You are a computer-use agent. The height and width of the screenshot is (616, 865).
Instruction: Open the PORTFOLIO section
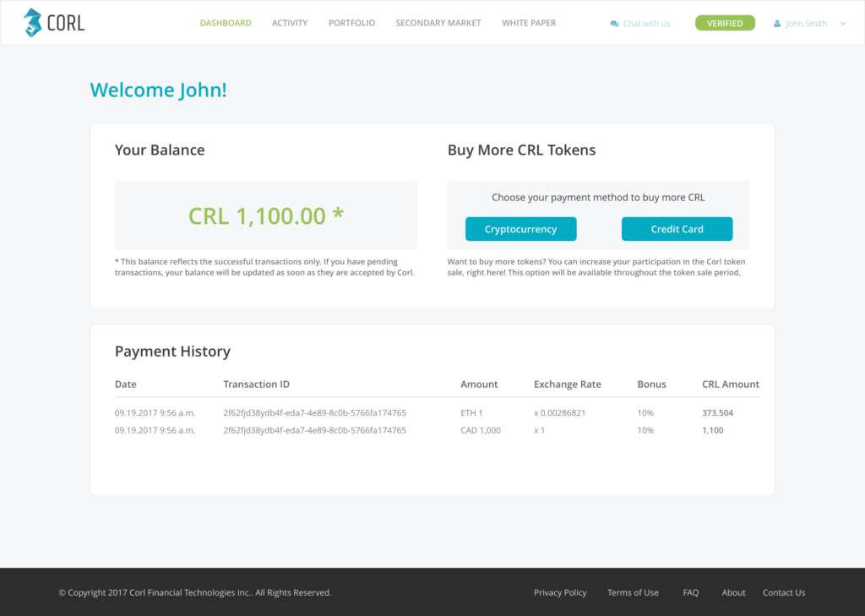351,23
